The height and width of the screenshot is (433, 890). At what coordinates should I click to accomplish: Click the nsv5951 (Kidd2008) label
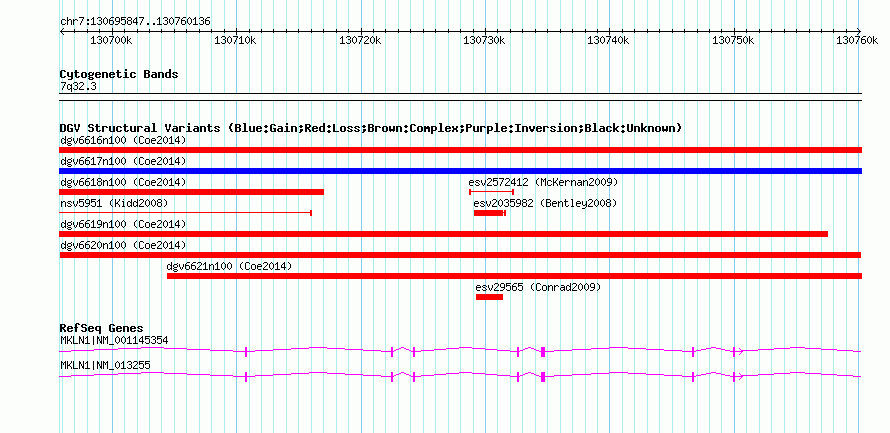[x=114, y=203]
